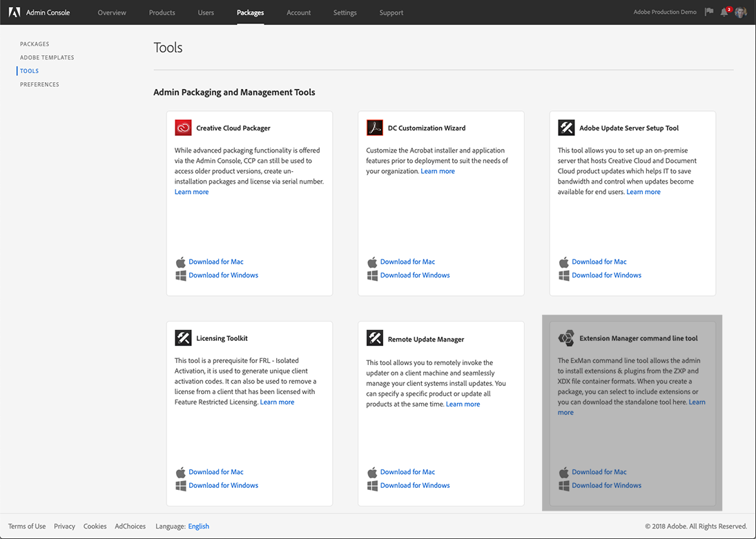The image size is (756, 539).
Task: Download Creative Cloud Packager for Windows
Action: point(223,275)
